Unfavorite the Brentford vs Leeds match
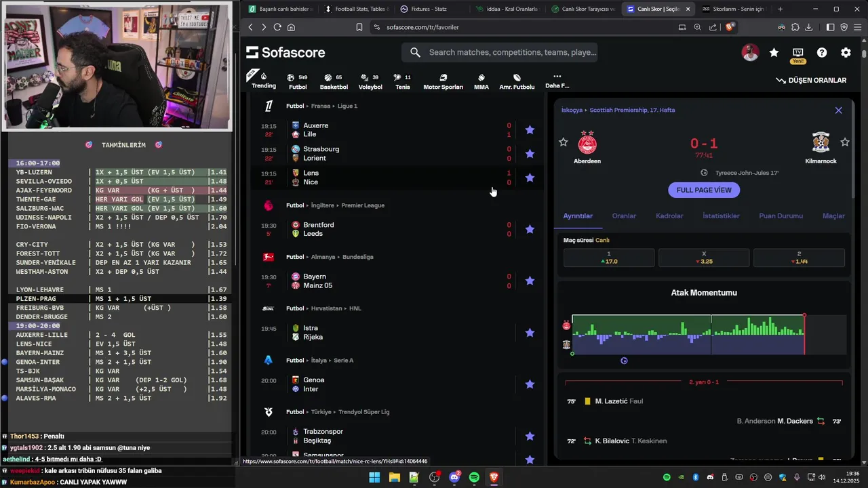This screenshot has height=488, width=868. click(x=530, y=229)
